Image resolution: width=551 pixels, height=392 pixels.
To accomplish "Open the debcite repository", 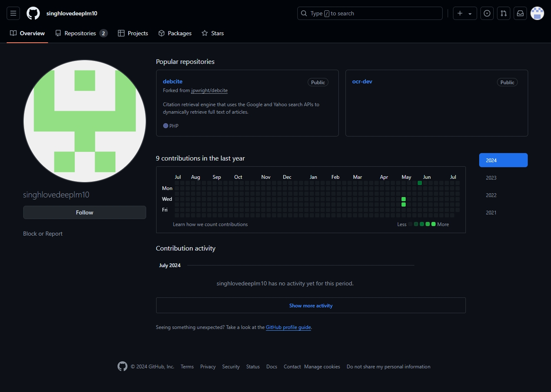I will pyautogui.click(x=173, y=81).
